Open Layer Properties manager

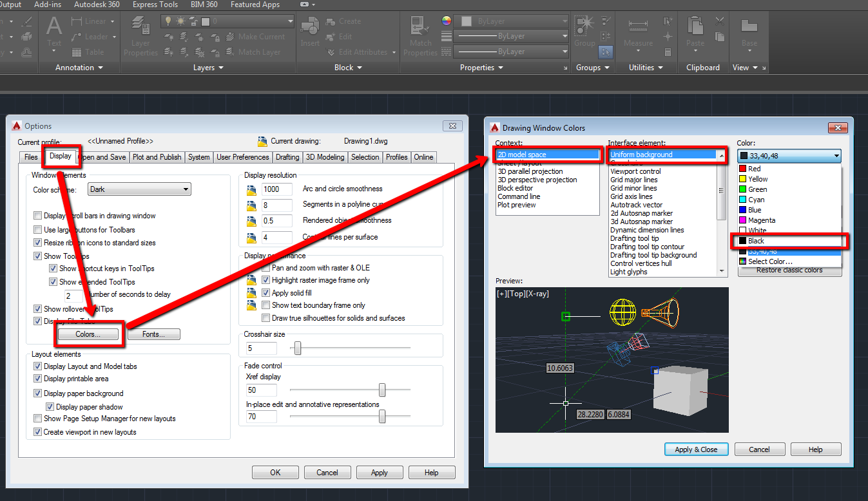point(140,36)
